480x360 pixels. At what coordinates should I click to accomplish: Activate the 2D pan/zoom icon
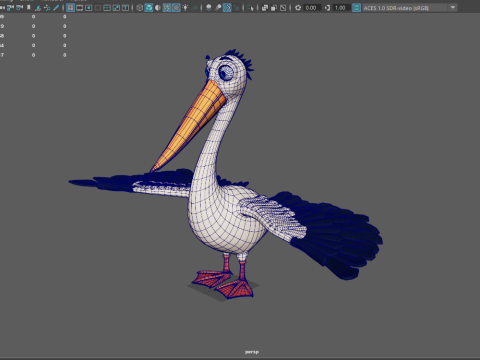click(47, 8)
